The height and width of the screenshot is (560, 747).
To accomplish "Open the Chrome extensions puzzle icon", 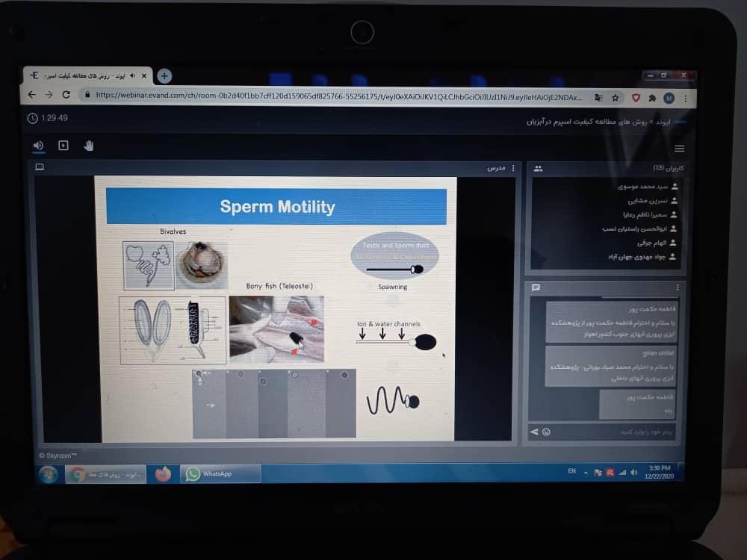I will [x=652, y=98].
